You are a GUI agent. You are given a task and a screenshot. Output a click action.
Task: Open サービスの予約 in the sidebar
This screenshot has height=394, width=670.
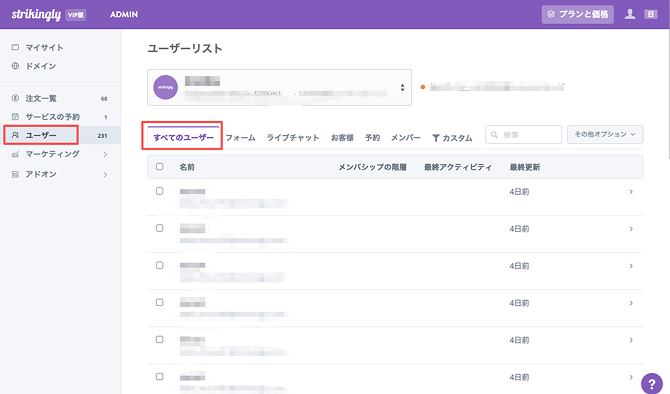point(52,117)
